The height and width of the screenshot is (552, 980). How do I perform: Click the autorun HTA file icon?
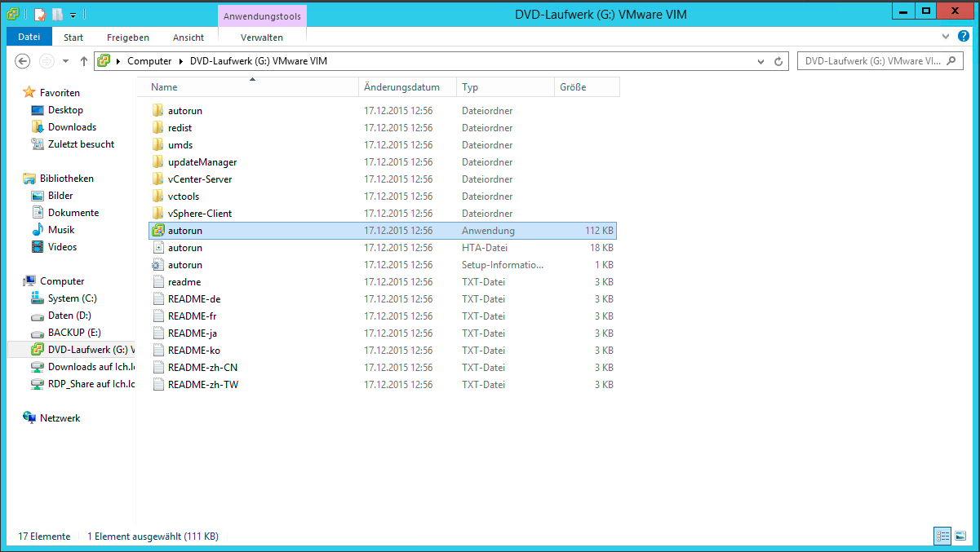pos(158,247)
